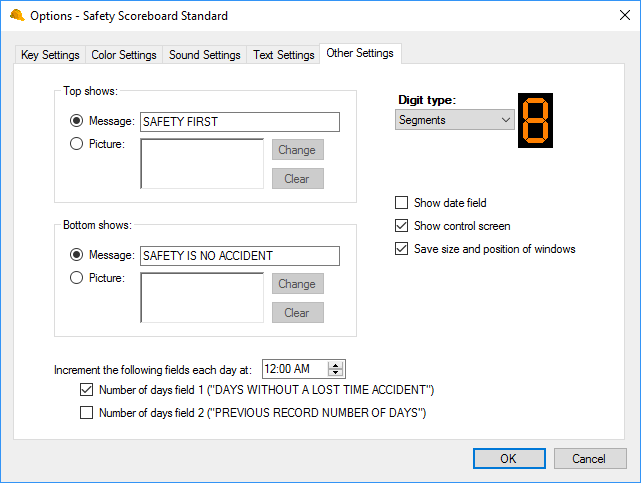Open the Color Settings tab
Viewport: 641px width, 483px height.
(124, 55)
